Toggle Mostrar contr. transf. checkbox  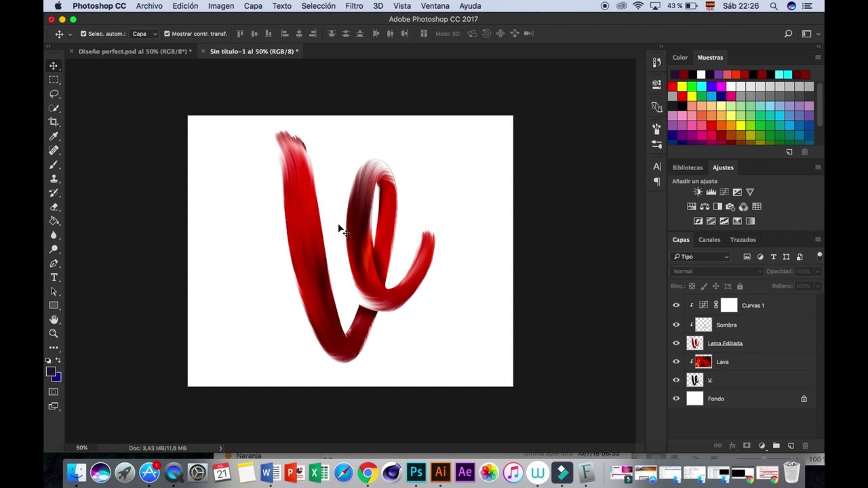(167, 34)
